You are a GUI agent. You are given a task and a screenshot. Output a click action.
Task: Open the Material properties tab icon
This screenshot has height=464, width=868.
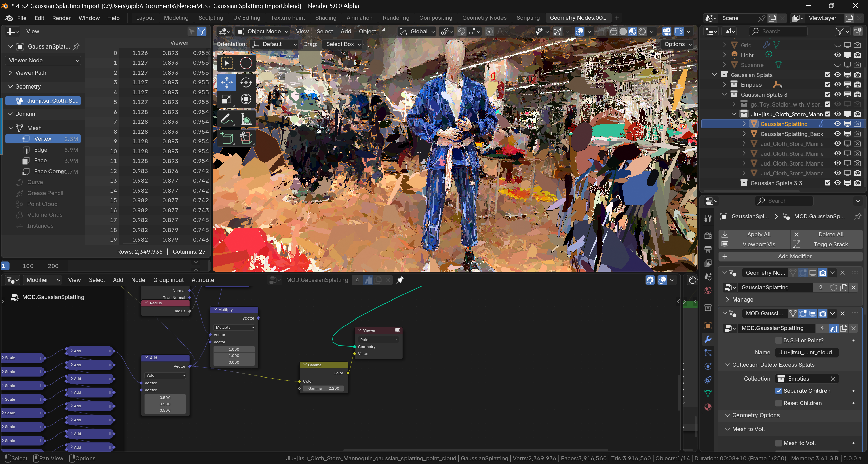pos(708,407)
